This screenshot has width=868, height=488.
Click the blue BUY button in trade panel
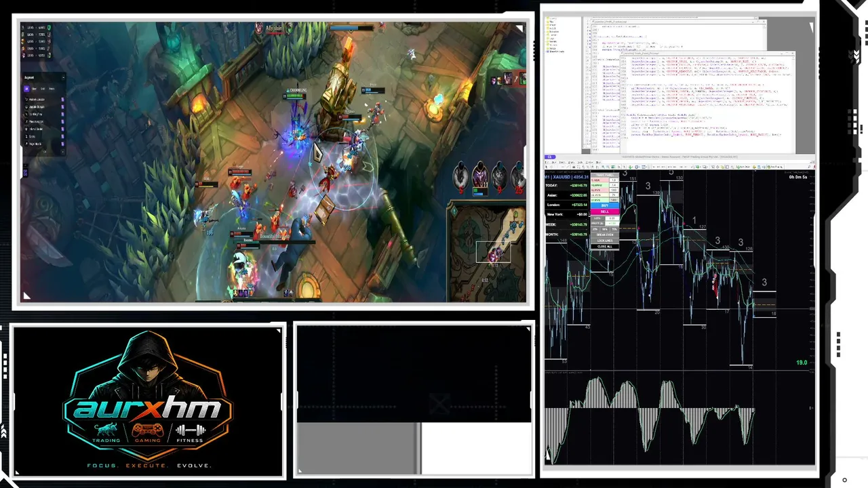(x=604, y=205)
